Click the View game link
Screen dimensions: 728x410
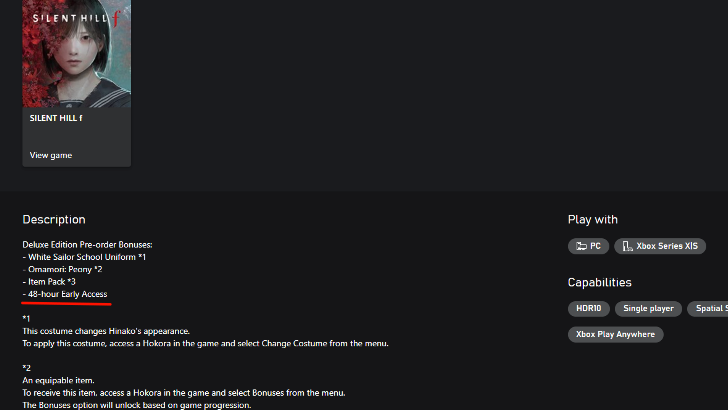[x=51, y=155]
